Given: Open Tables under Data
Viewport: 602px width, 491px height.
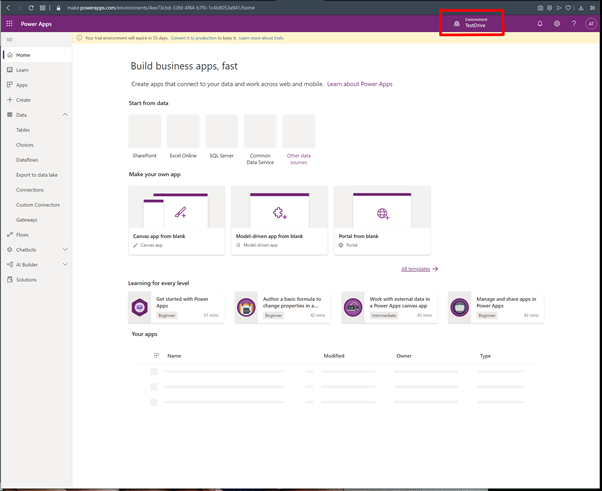Looking at the screenshot, I should pos(23,130).
